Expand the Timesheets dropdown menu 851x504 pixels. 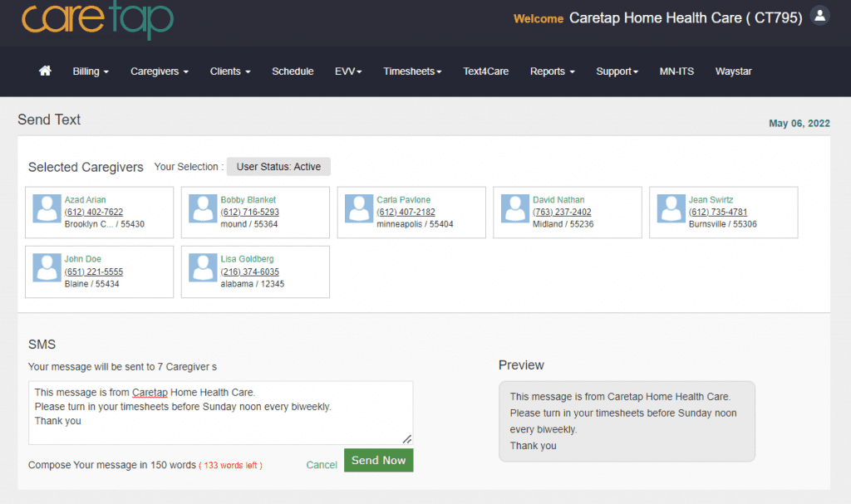point(412,71)
